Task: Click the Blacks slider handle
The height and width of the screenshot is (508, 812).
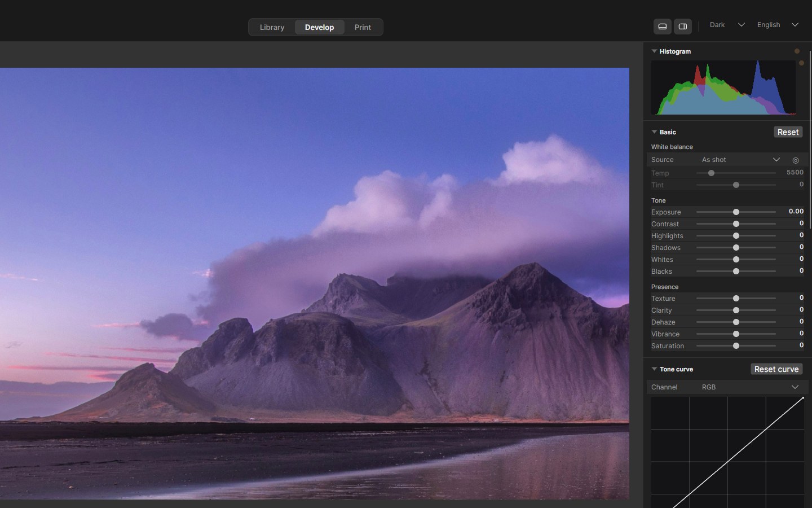Action: [x=736, y=271]
